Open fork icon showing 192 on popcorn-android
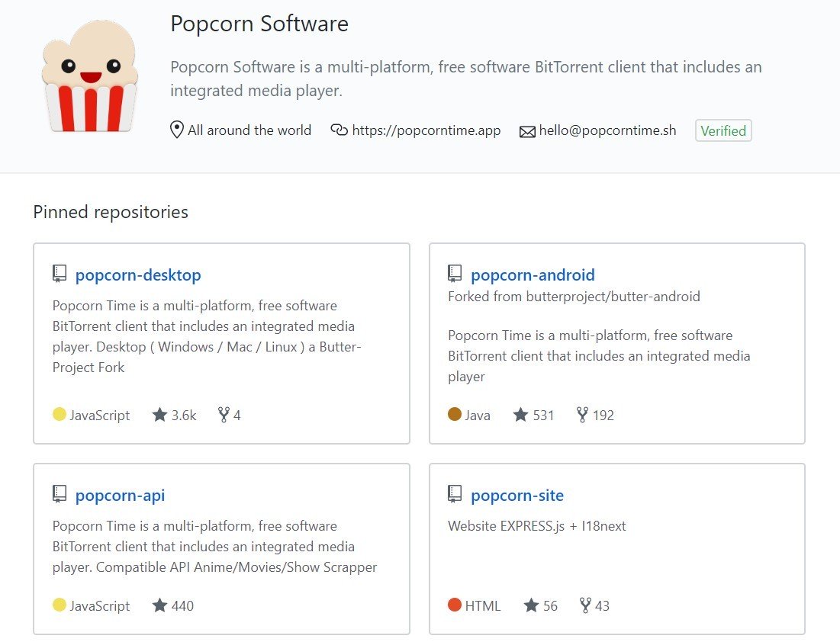Image resolution: width=840 pixels, height=642 pixels. pyautogui.click(x=582, y=415)
